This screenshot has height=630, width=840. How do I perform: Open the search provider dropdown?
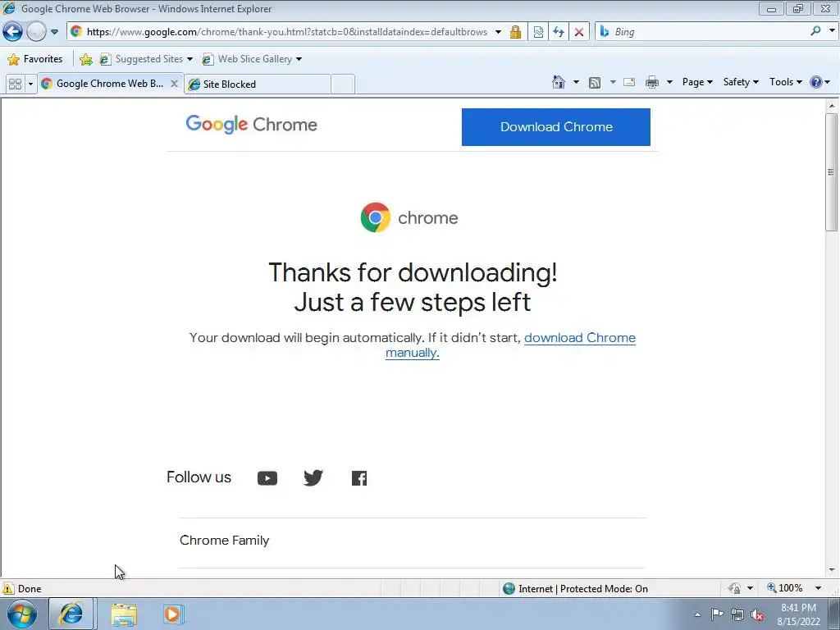[x=832, y=31]
